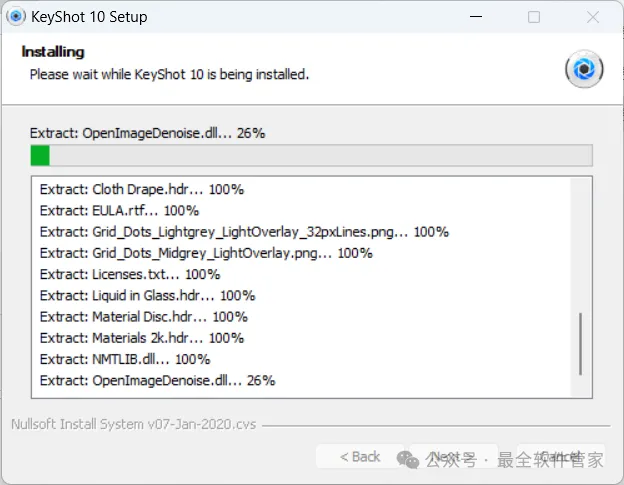Select the NMTLIB.dll log entry
The image size is (624, 485).
(x=125, y=359)
